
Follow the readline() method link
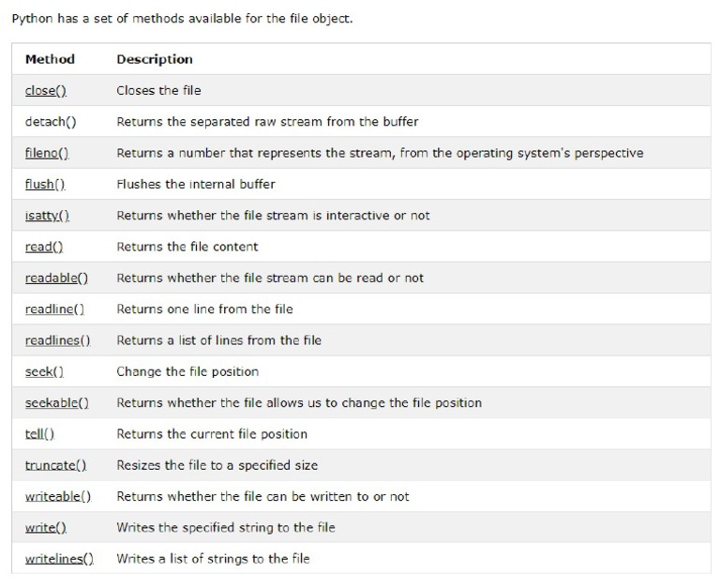[x=54, y=309]
